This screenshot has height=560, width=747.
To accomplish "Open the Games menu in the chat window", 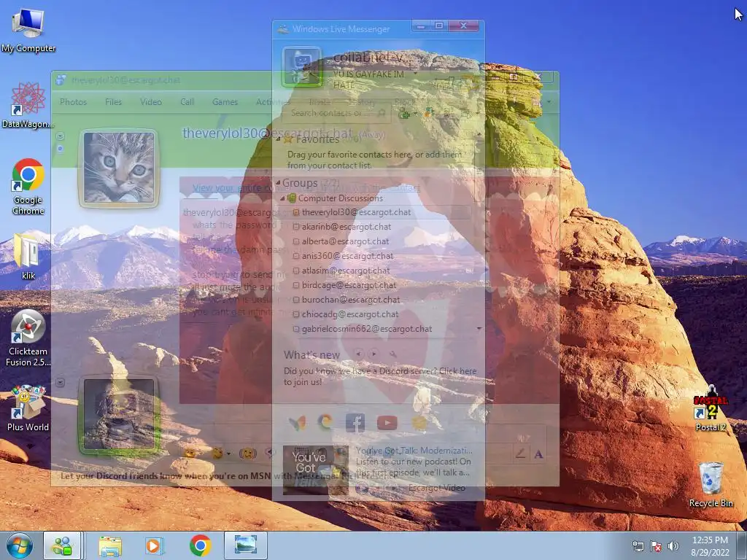I will [x=225, y=101].
